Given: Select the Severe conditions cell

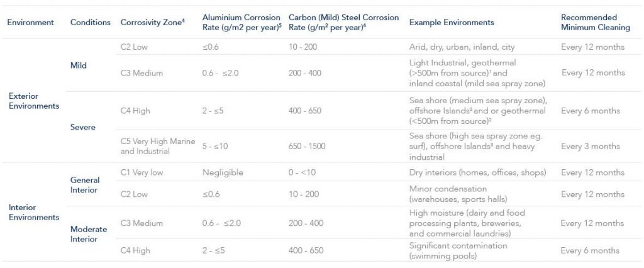Looking at the screenshot, I should [83, 127].
